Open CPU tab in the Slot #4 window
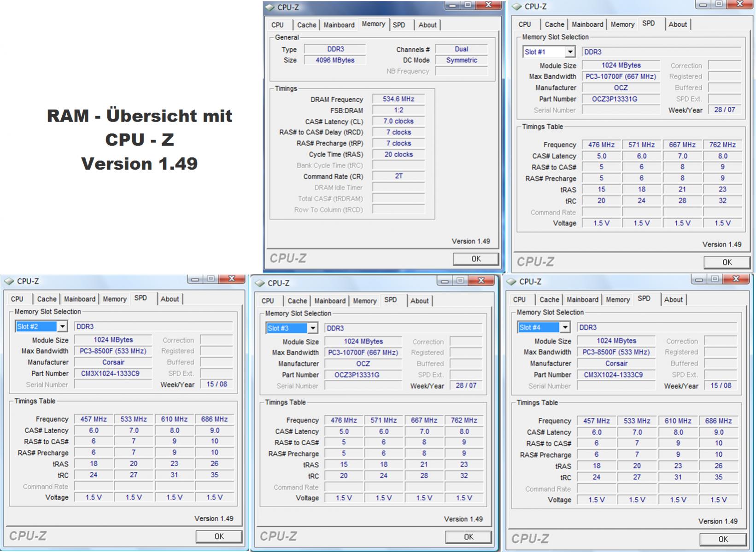The width and height of the screenshot is (756, 552). tap(520, 299)
